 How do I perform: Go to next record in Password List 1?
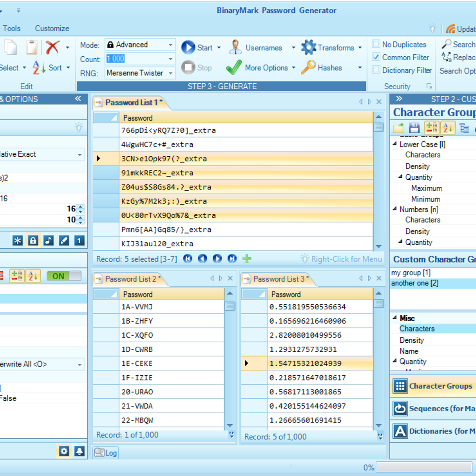pyautogui.click(x=217, y=259)
